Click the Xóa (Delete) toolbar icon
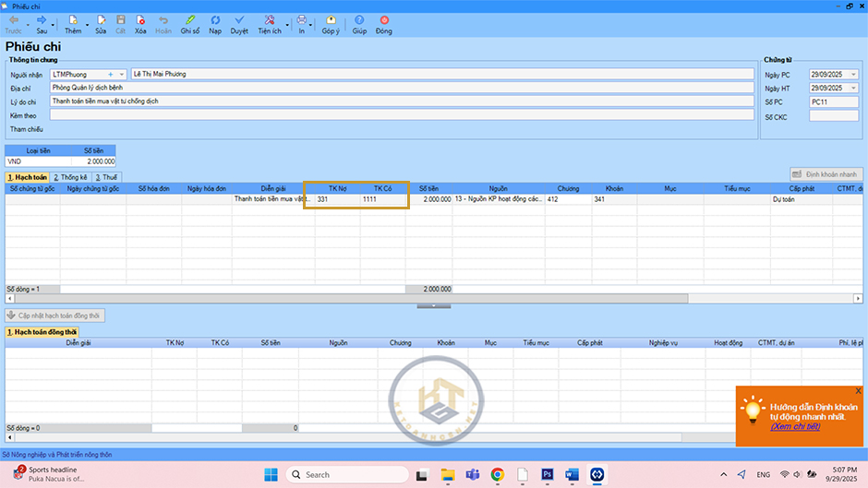 (x=140, y=20)
